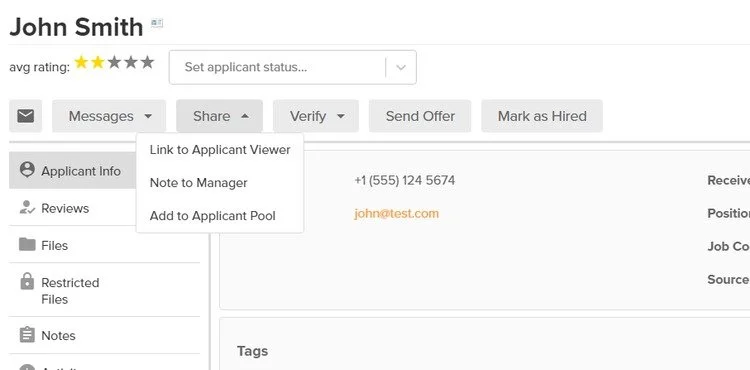Click the Applicant Info person icon
The height and width of the screenshot is (370, 750).
pyautogui.click(x=27, y=169)
